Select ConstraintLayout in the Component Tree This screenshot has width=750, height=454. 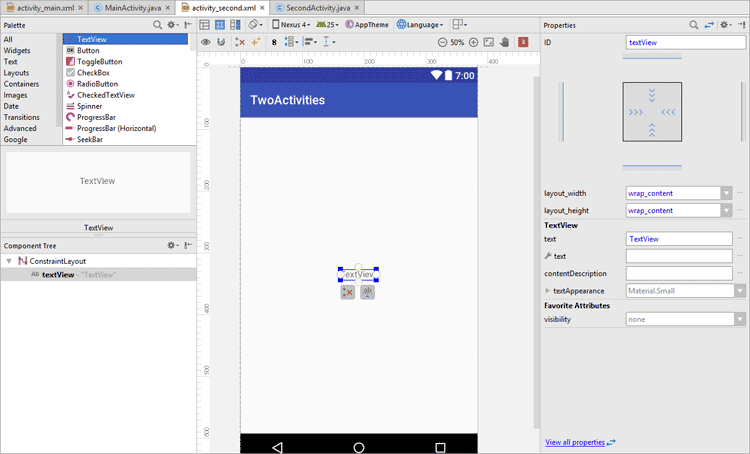(x=57, y=260)
